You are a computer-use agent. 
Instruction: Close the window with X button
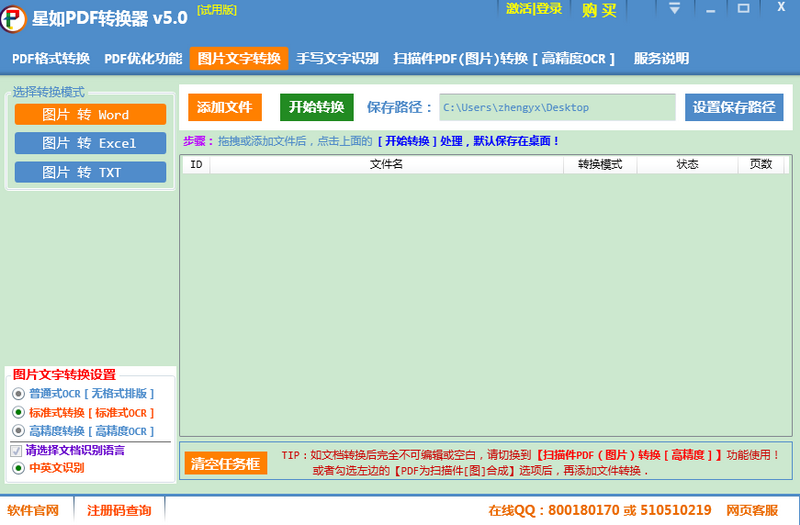[x=781, y=7]
